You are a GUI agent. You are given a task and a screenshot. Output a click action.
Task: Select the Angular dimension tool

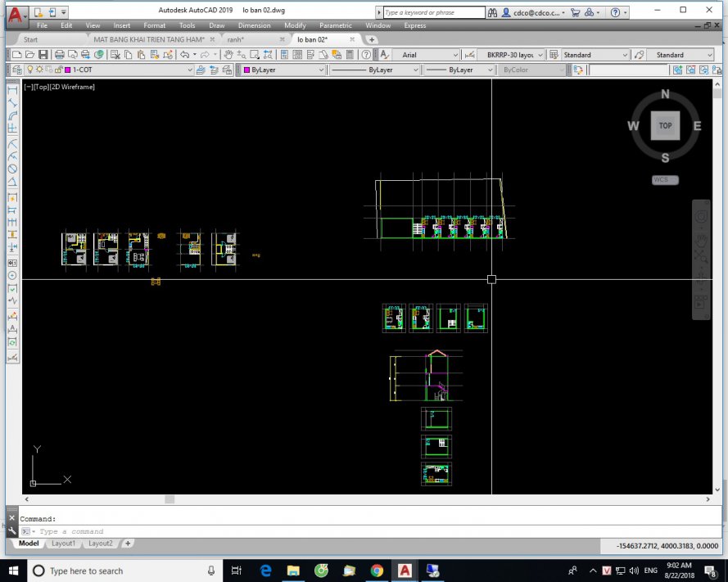12,182
